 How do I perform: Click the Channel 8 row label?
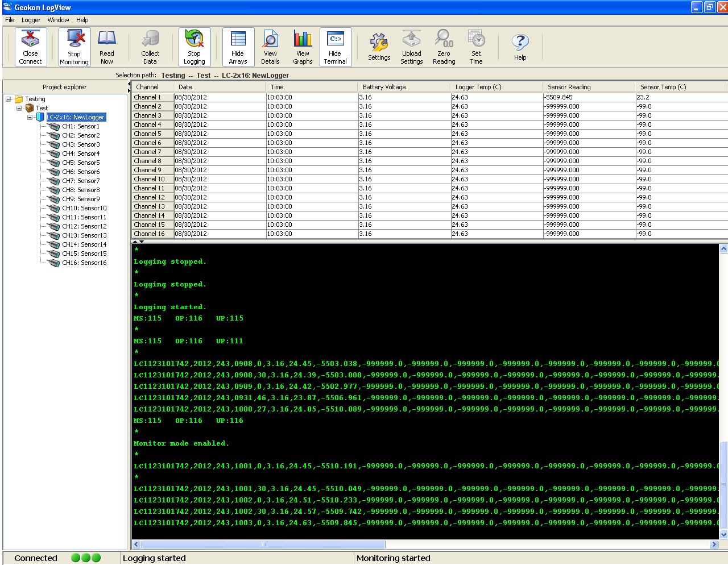(x=152, y=161)
